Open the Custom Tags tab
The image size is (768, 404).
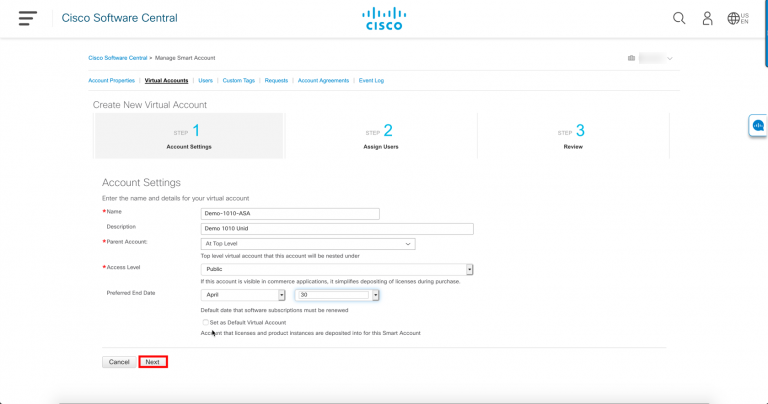tap(239, 80)
